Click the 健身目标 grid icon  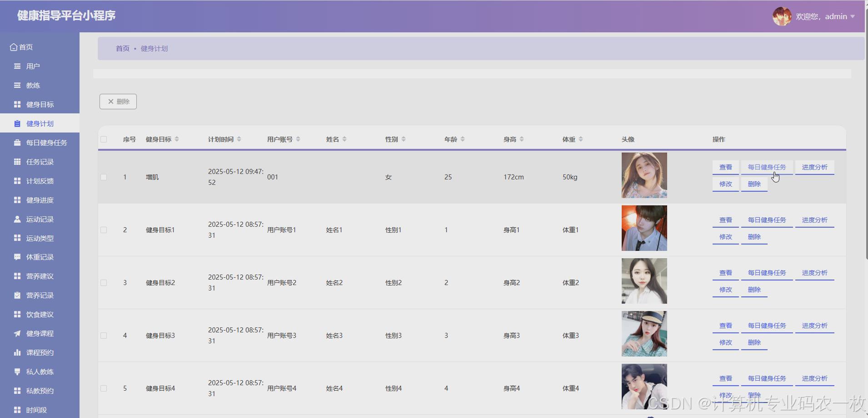[x=17, y=104]
